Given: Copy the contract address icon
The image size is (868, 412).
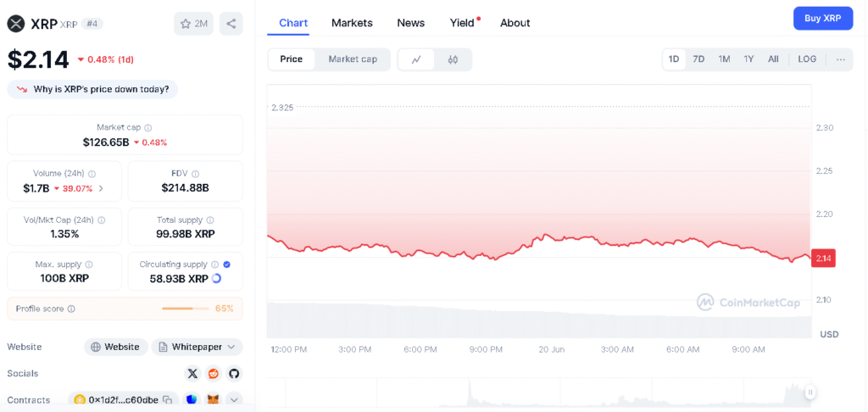Looking at the screenshot, I should (169, 400).
